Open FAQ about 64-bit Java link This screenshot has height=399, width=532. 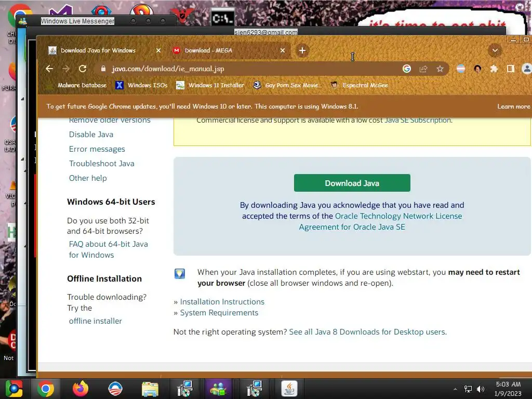coord(108,249)
